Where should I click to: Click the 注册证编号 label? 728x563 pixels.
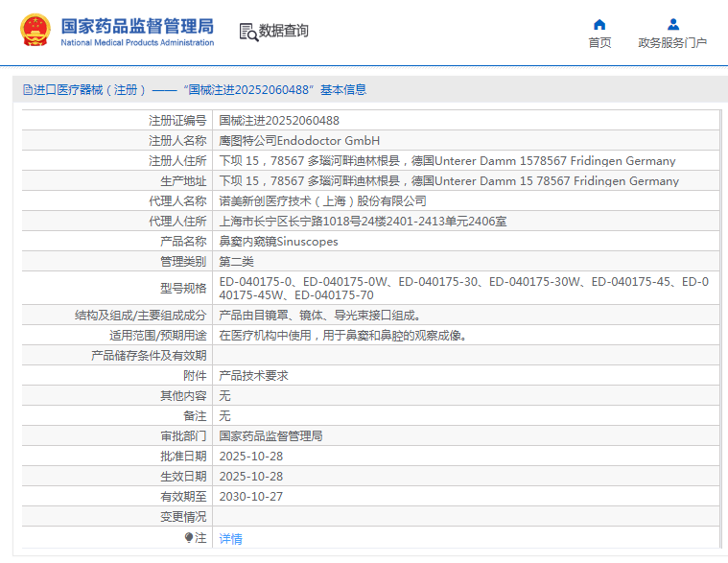pos(177,121)
